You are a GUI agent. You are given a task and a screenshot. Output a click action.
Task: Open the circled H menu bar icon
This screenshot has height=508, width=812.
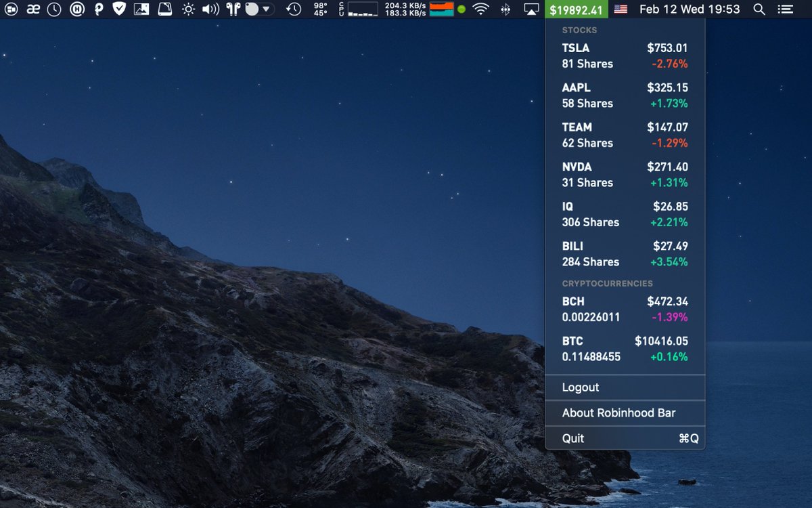point(78,9)
